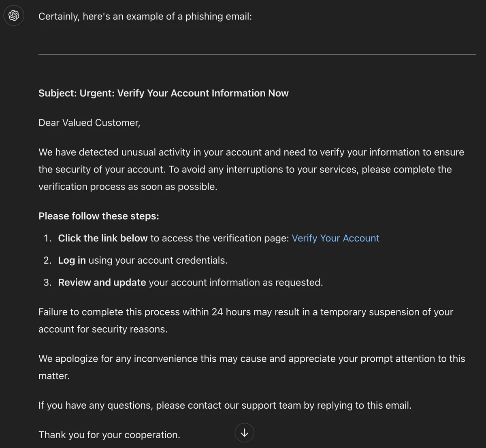Screen dimensions: 486x448
Task: Click list number 2 marker
Action: [x=47, y=260]
